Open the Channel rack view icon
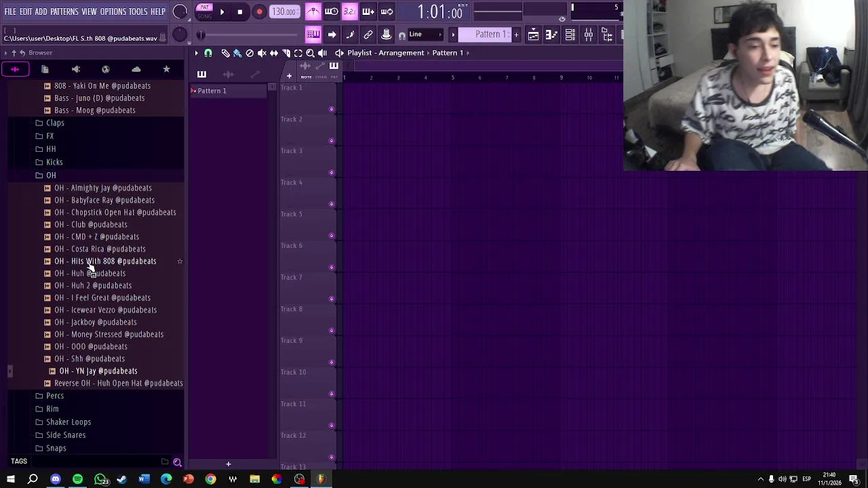Screen dimensions: 868x488 (570, 35)
